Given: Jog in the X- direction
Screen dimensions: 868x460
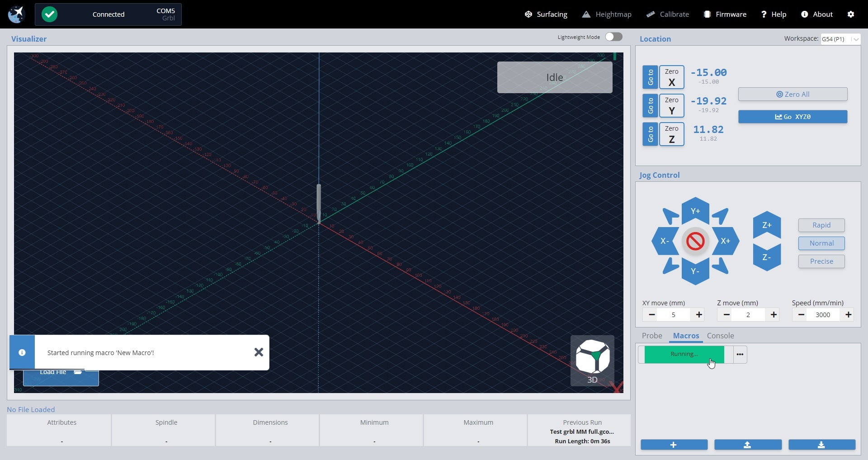Looking at the screenshot, I should 665,241.
